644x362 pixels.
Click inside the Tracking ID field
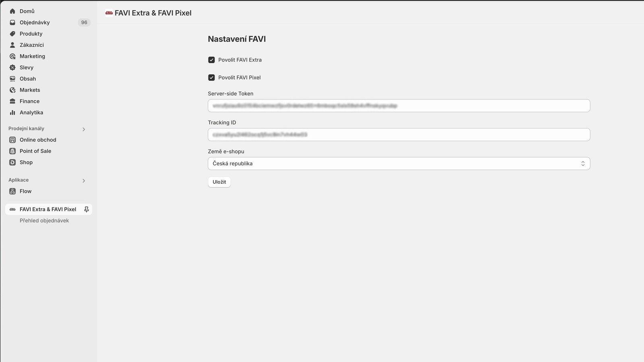click(398, 134)
